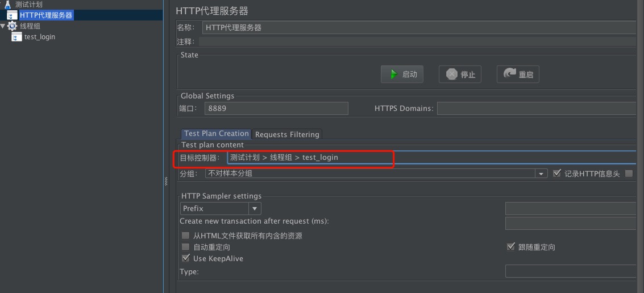Click the 重启 restart button

(x=518, y=75)
